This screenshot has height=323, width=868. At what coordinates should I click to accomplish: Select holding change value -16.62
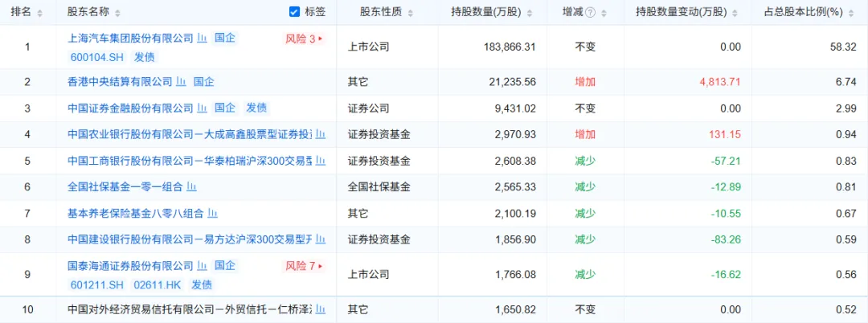click(724, 274)
